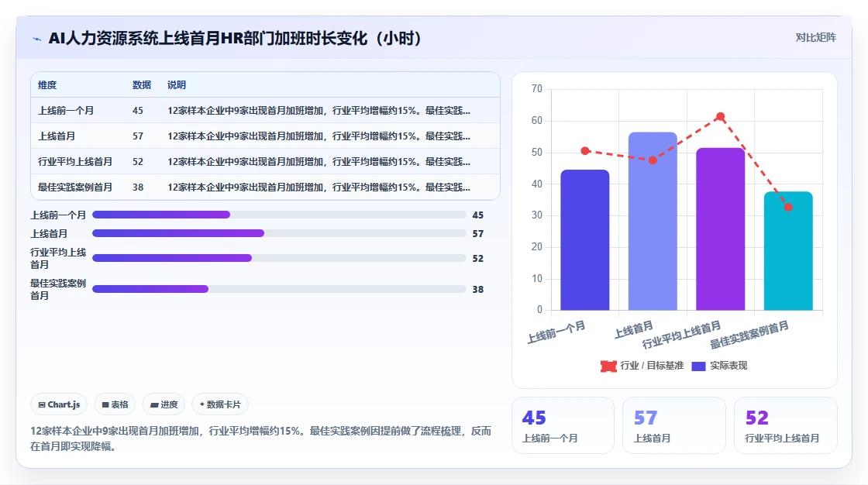Click the 上线前一个月 progress bar
The width and height of the screenshot is (868, 485).
(279, 215)
